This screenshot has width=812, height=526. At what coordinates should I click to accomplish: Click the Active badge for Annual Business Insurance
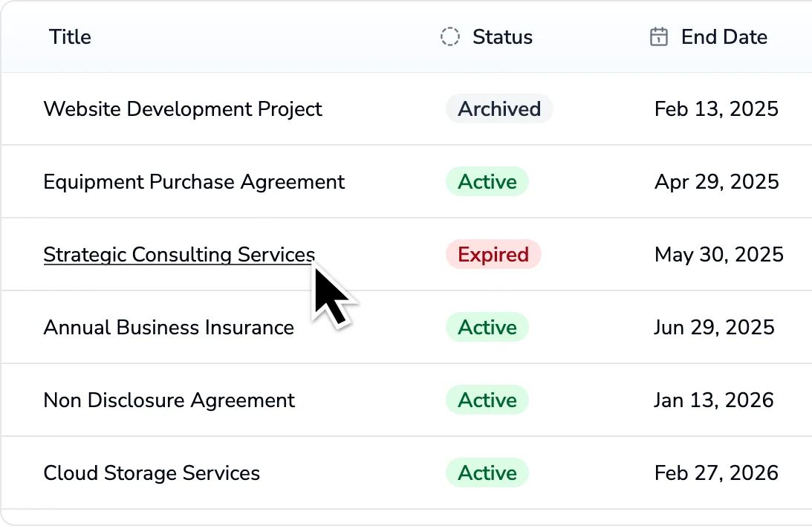coord(487,327)
